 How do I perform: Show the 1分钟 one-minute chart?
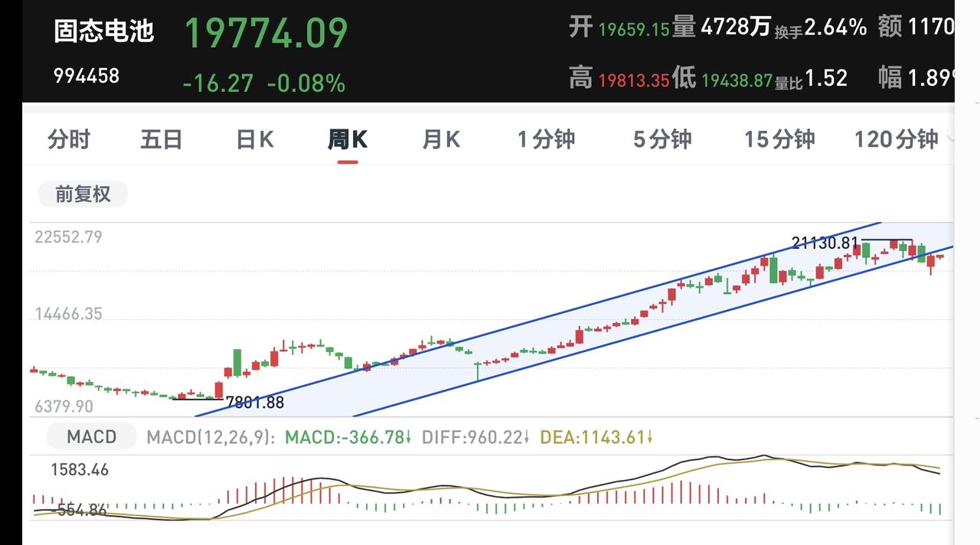click(546, 139)
